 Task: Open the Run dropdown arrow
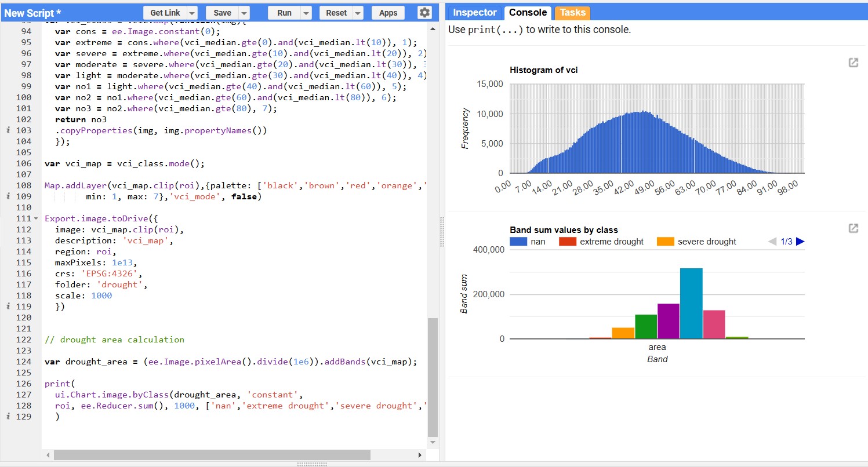tap(306, 13)
